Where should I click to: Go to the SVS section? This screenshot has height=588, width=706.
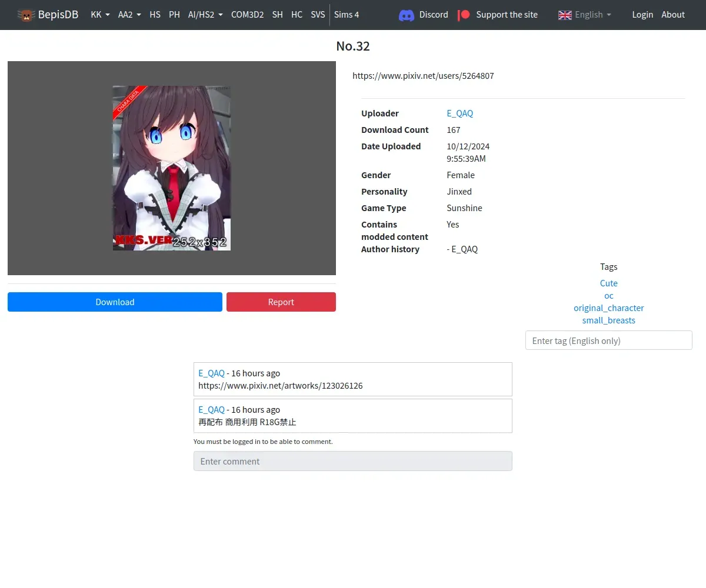(x=318, y=15)
